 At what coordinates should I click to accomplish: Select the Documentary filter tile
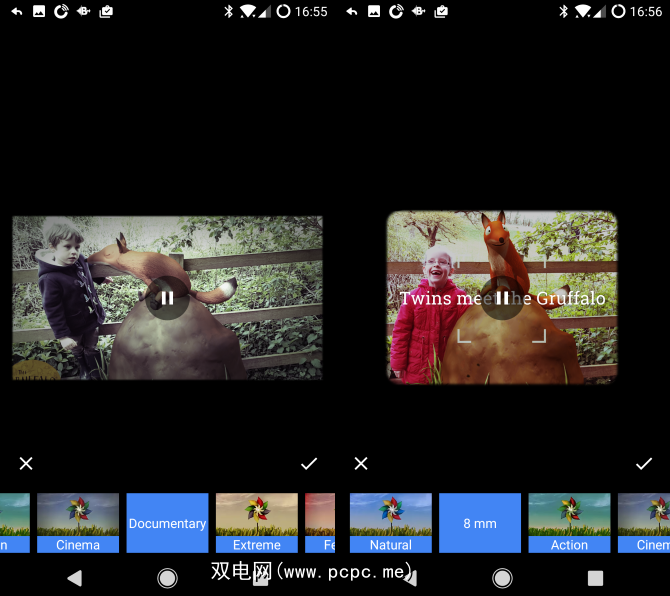point(168,523)
